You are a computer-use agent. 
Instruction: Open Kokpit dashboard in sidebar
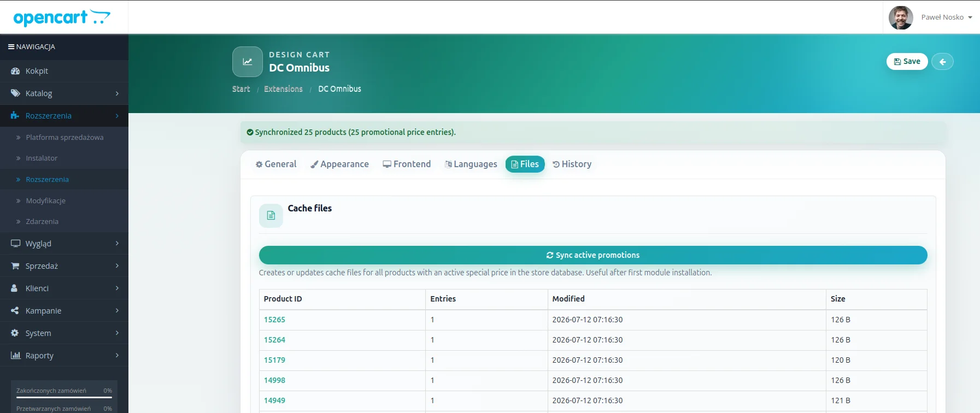pyautogui.click(x=64, y=71)
